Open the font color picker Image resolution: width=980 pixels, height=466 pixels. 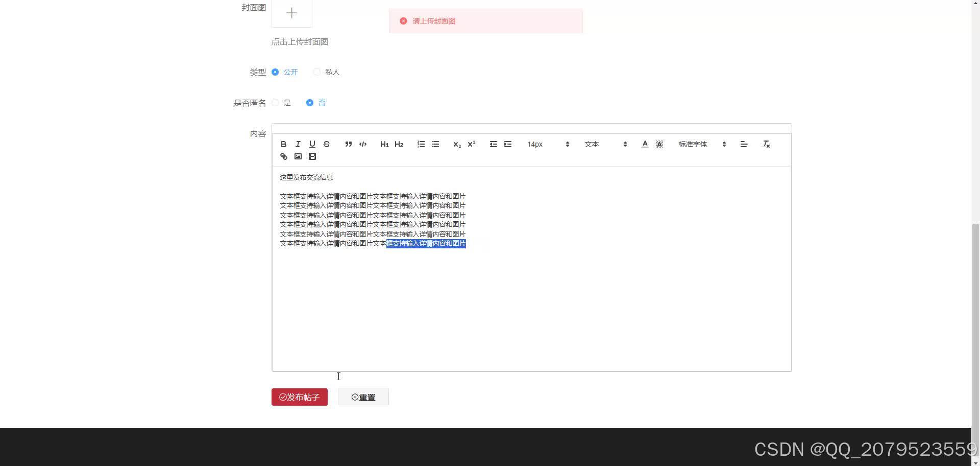(645, 144)
